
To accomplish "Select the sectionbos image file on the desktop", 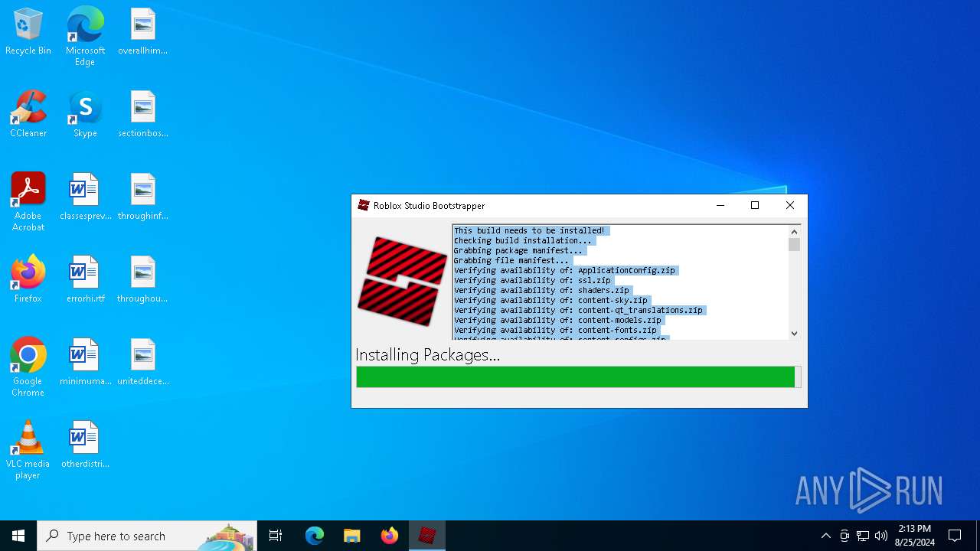I will pyautogui.click(x=142, y=115).
